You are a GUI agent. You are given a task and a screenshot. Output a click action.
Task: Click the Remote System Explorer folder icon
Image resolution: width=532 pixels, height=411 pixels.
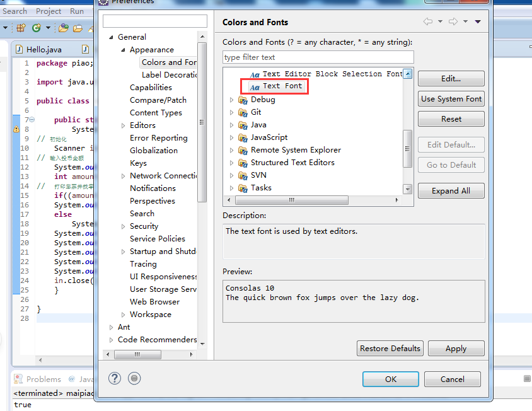point(243,150)
